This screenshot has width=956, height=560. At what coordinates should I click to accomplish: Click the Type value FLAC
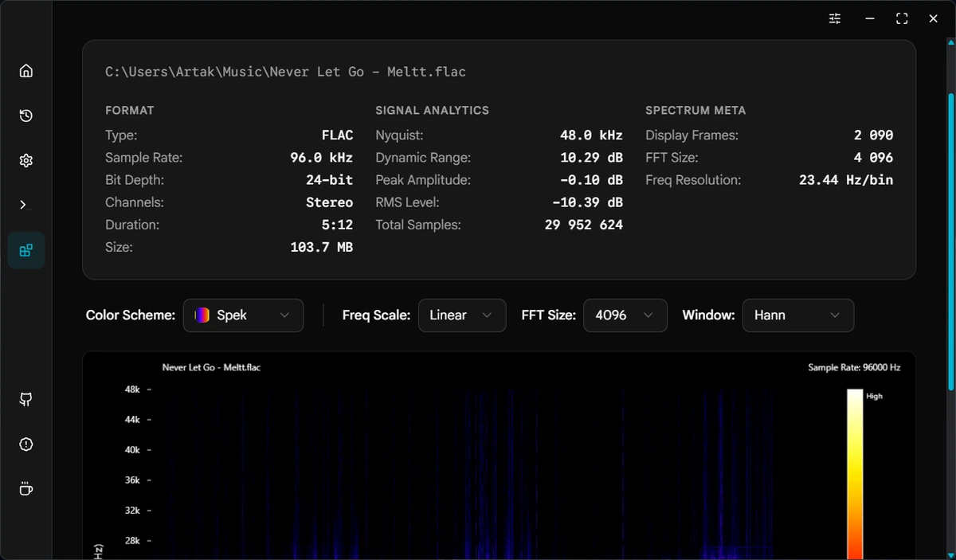(338, 135)
